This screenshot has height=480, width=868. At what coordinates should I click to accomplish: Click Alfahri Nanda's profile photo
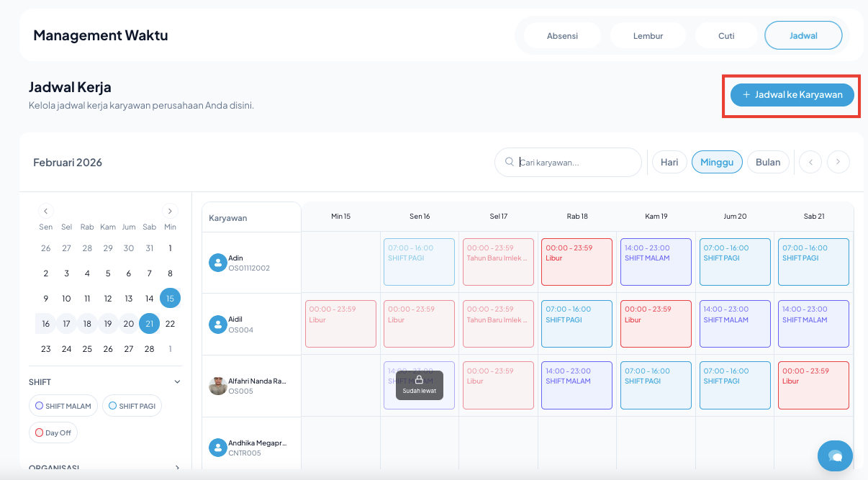(x=217, y=386)
